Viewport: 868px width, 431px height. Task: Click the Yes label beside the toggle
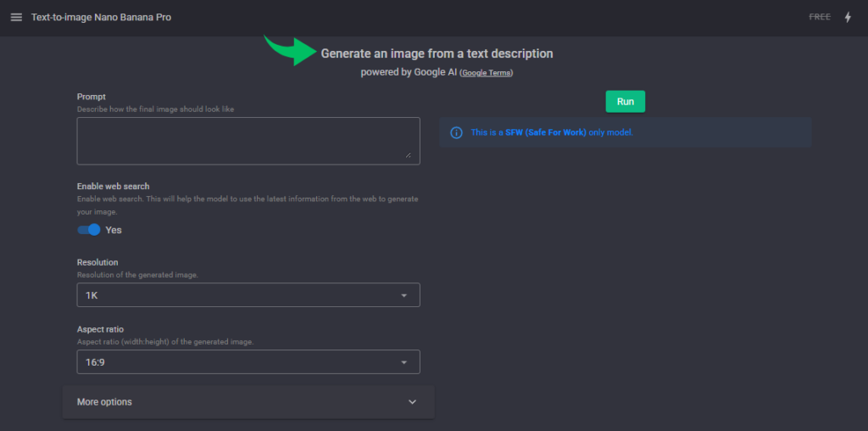[114, 230]
